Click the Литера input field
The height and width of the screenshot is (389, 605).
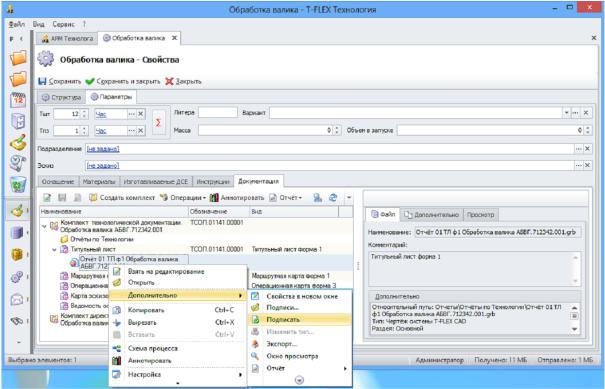(218, 113)
